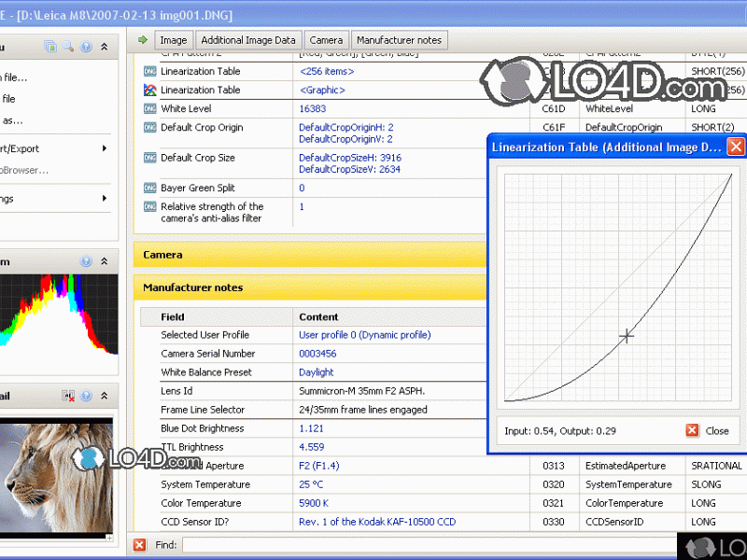Click DNG icon beside Bayer Green Split
747x560 pixels.
tap(149, 189)
